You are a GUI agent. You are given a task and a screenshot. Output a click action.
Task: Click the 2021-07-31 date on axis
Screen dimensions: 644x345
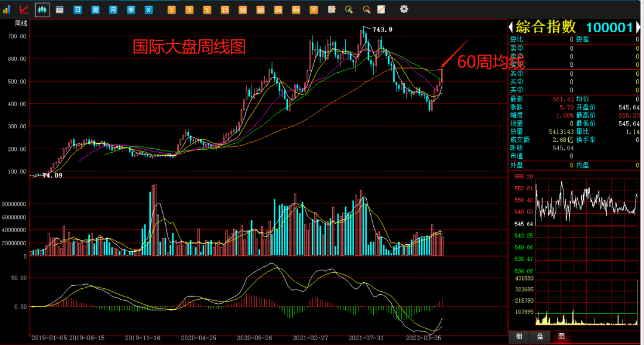(366, 338)
